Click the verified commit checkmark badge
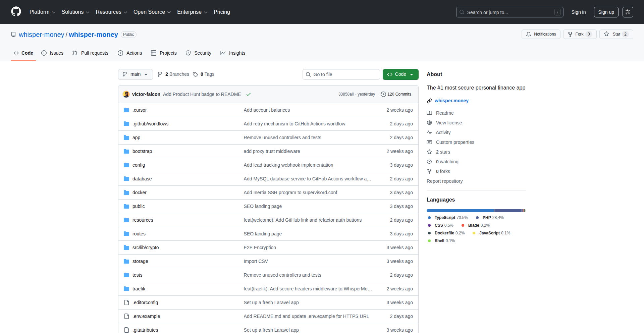 point(248,94)
